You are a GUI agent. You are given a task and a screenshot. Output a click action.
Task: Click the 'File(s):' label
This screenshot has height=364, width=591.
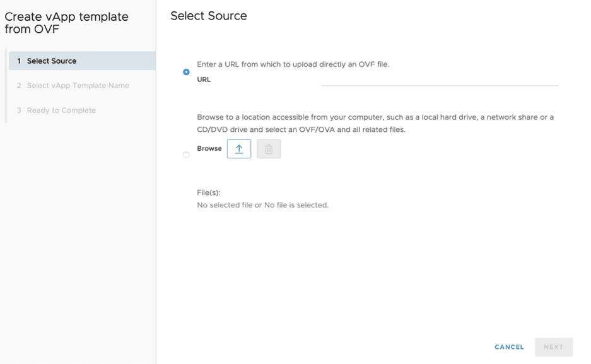click(208, 192)
